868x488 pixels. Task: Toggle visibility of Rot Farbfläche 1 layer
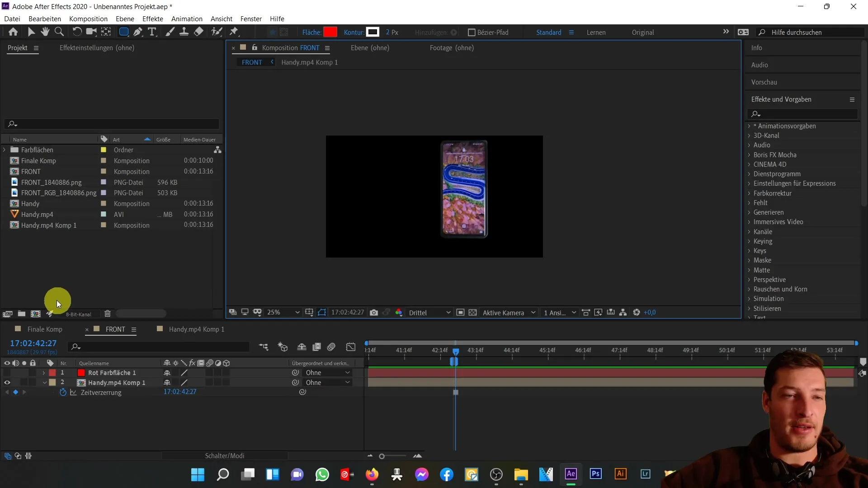[7, 372]
